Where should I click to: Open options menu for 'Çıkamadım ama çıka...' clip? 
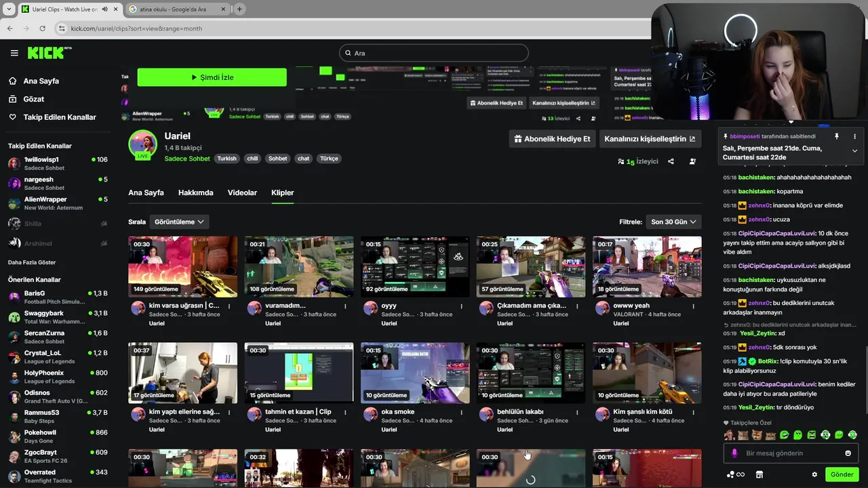(x=577, y=306)
